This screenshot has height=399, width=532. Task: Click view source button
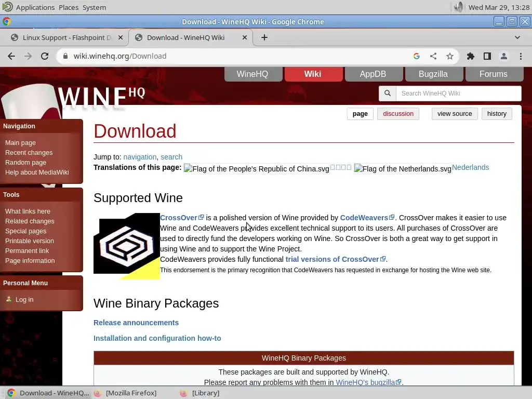455,114
